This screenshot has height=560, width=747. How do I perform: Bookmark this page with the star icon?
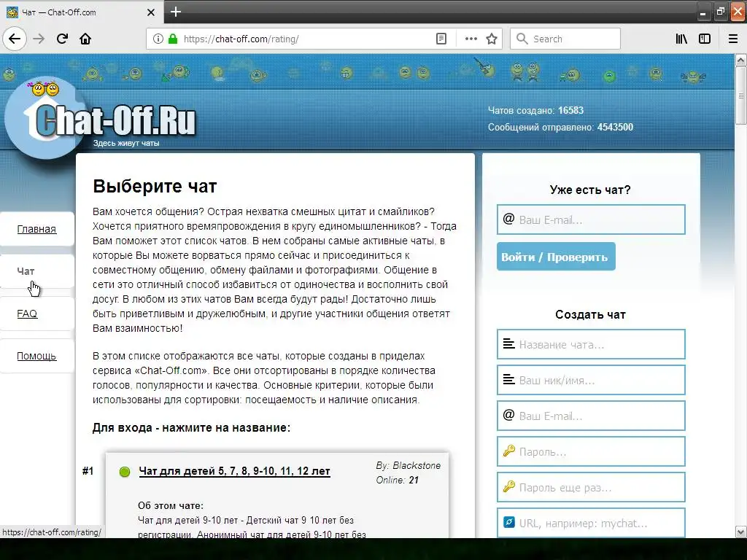(x=492, y=39)
